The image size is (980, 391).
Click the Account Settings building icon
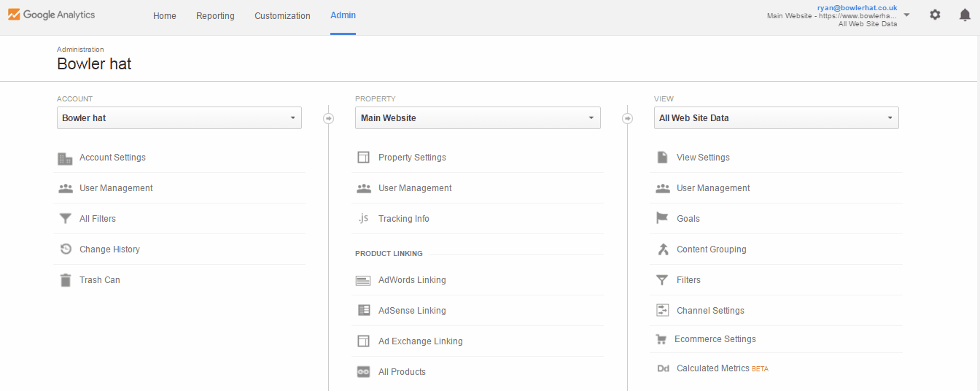[x=66, y=158]
